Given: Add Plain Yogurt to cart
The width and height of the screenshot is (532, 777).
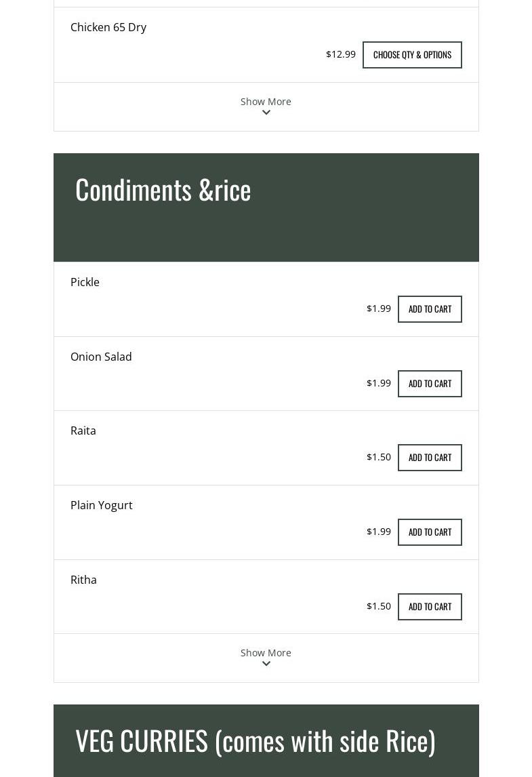Looking at the screenshot, I should coord(430,532).
